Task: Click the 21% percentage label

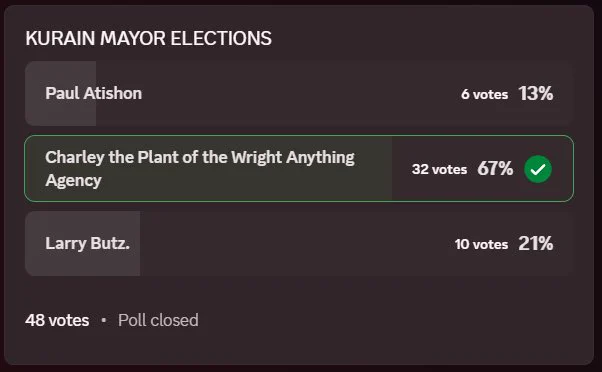Action: pyautogui.click(x=536, y=243)
